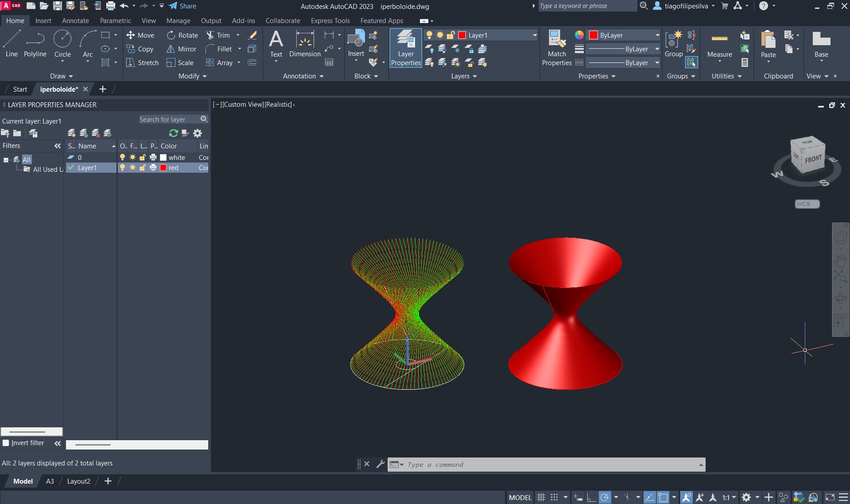
Task: Toggle drawing grid display in status bar
Action: click(541, 497)
